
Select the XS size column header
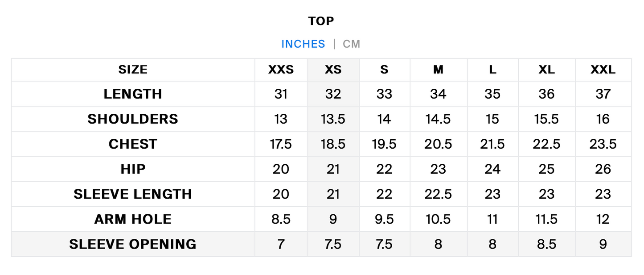click(333, 70)
